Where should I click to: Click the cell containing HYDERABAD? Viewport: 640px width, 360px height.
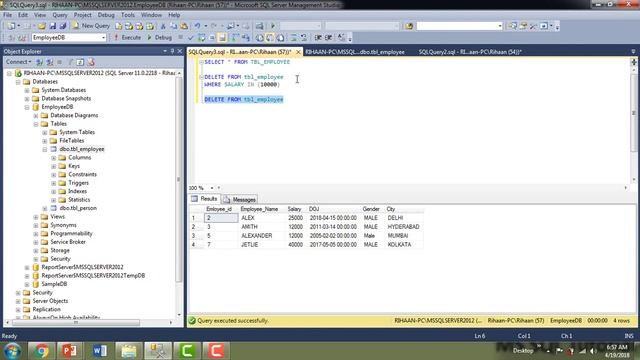point(404,227)
